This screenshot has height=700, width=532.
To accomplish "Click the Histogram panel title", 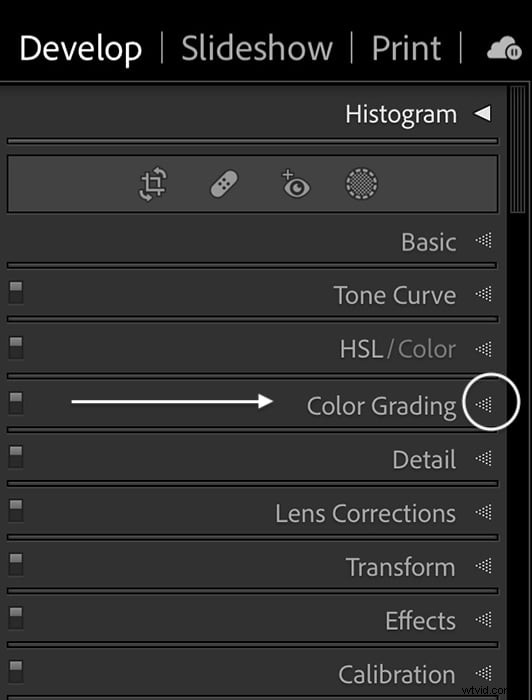I will click(x=401, y=115).
